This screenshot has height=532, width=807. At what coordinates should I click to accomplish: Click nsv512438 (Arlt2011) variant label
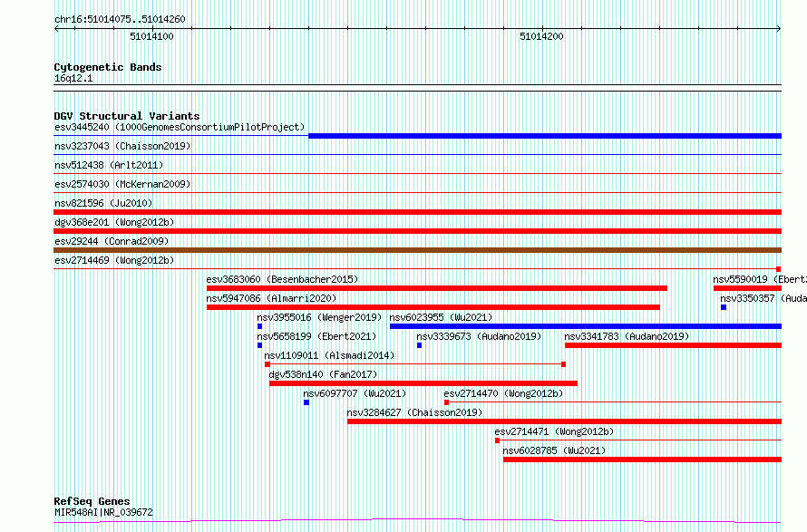(x=109, y=165)
